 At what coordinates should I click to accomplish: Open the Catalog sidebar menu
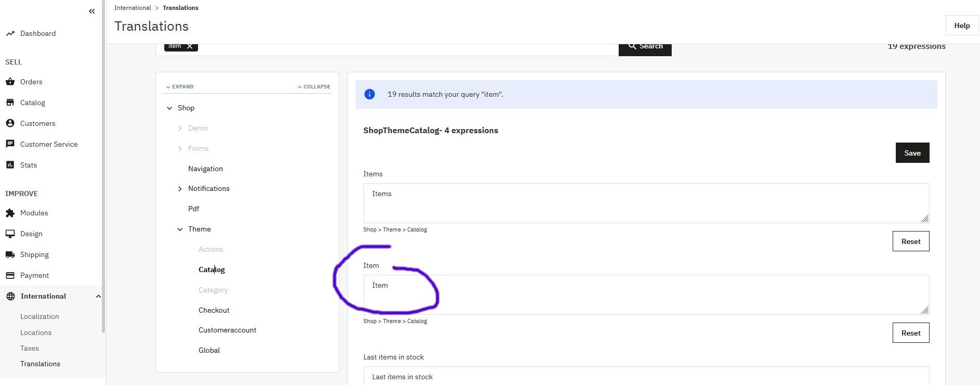pyautogui.click(x=33, y=102)
